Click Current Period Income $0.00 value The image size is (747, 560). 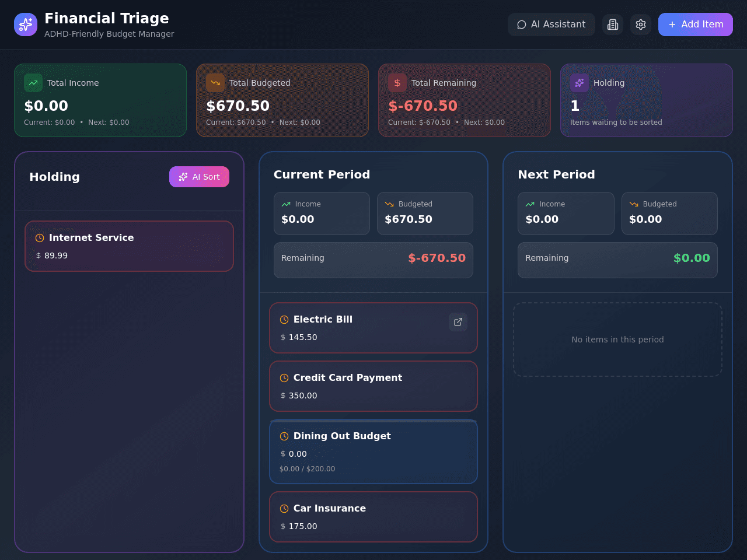[x=298, y=219]
